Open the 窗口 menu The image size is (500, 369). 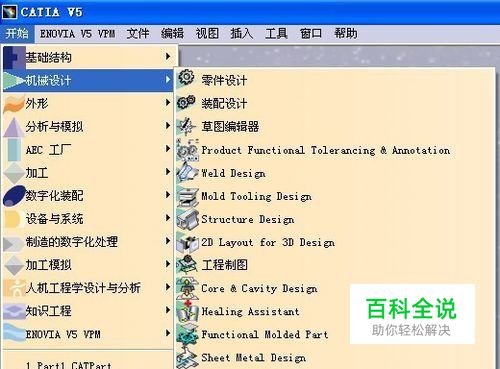tap(311, 33)
